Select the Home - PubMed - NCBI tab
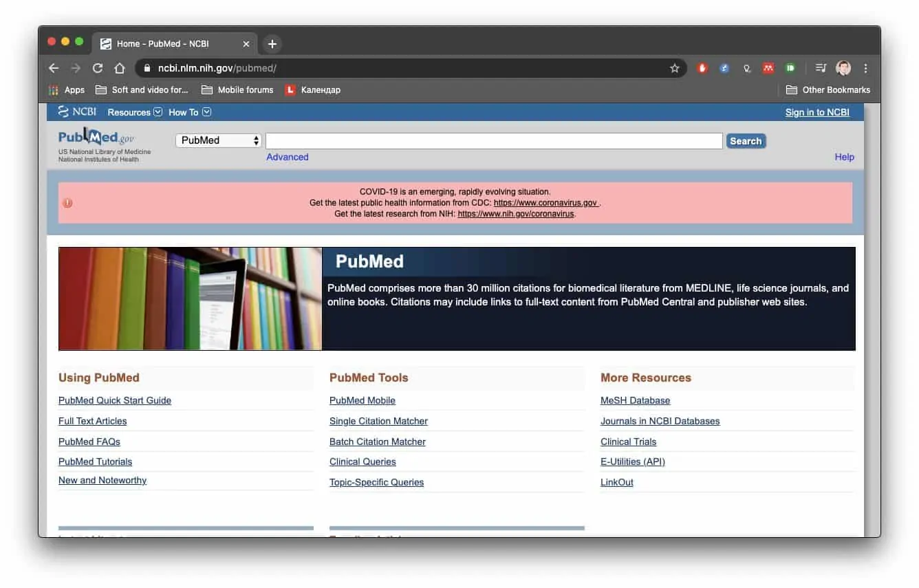919x588 pixels. coord(175,44)
